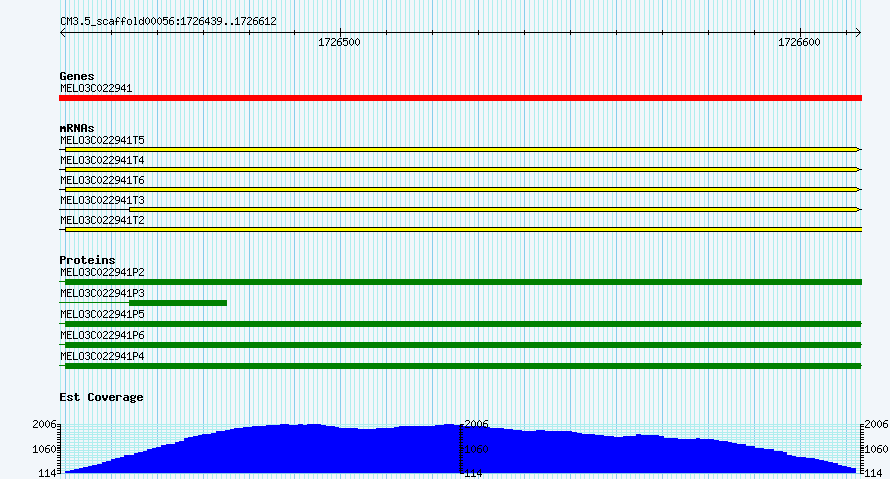Click the left arrow end of ruler
Screen dimensions: 890x479
tap(63, 33)
